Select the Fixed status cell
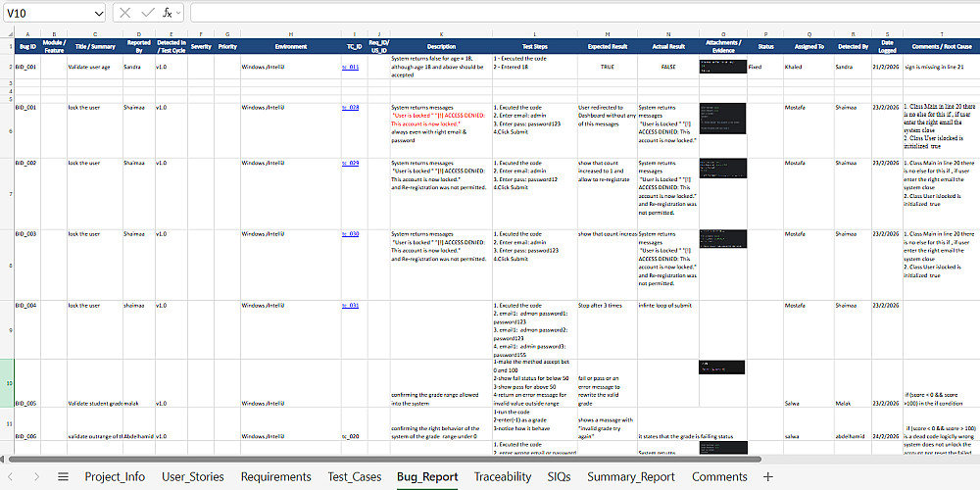This screenshot has height=490, width=980. (765, 67)
